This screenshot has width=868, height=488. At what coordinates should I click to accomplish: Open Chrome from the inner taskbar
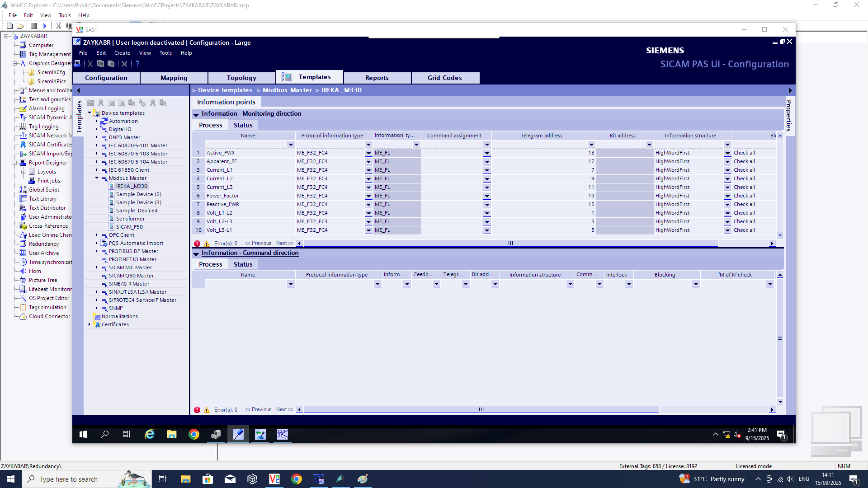point(194,434)
